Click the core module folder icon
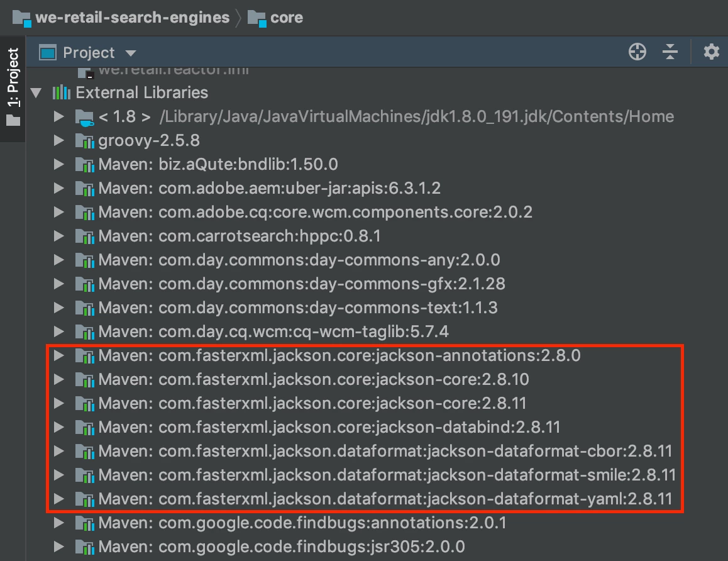The height and width of the screenshot is (561, 728). pyautogui.click(x=256, y=19)
